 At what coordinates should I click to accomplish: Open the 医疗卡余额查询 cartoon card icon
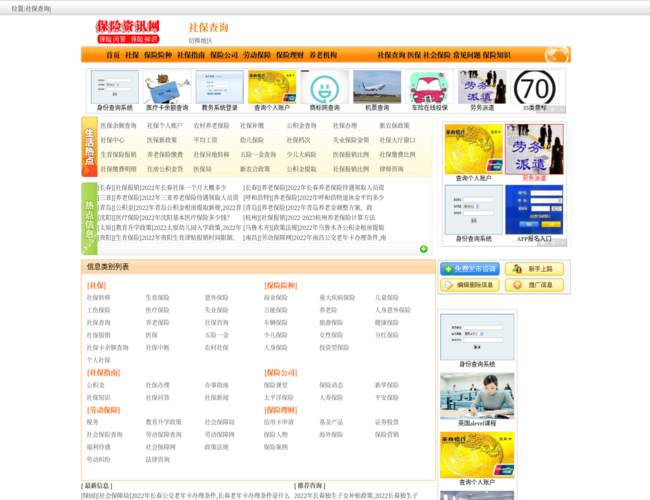pyautogui.click(x=167, y=87)
